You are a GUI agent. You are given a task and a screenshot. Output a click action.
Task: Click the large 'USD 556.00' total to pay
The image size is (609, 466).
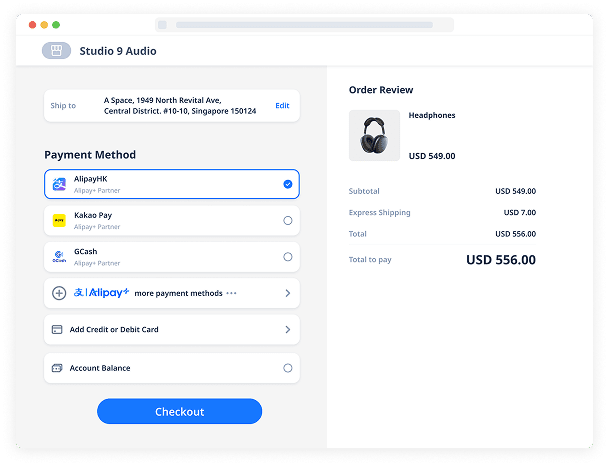[501, 260]
